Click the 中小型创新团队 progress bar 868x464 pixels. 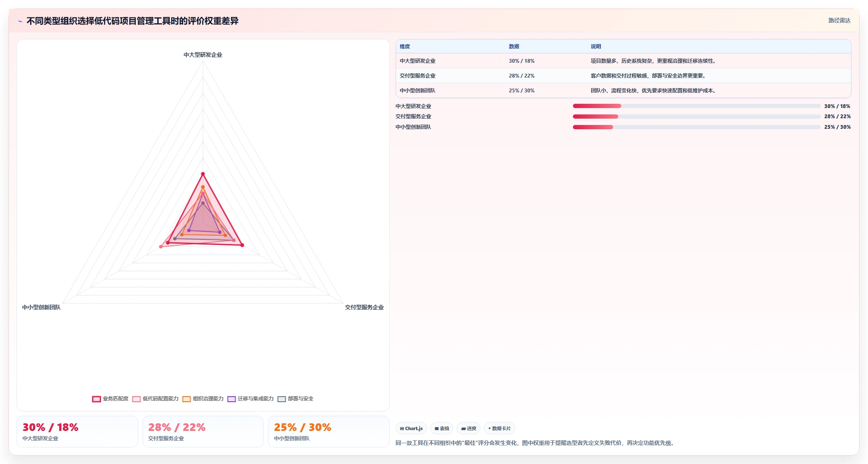click(x=697, y=127)
